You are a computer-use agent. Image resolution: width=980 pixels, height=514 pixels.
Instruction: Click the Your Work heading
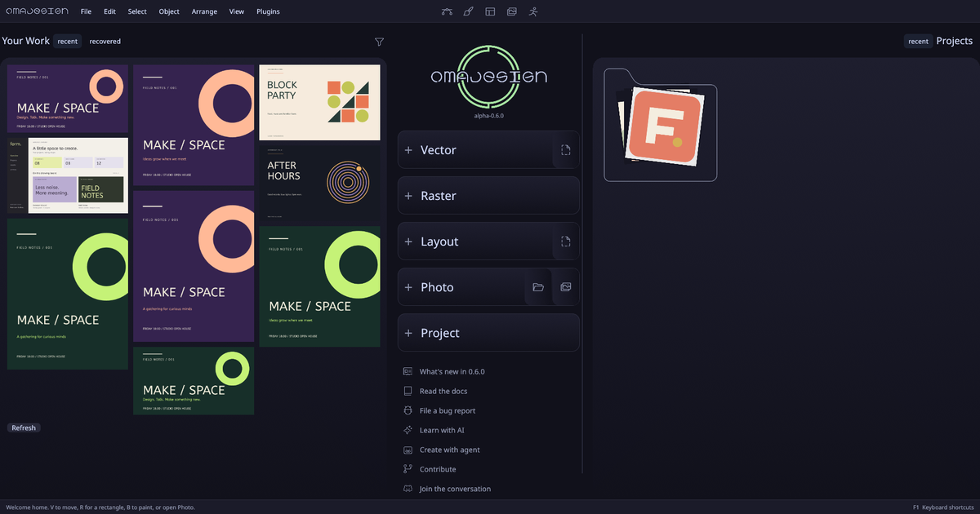[25, 41]
